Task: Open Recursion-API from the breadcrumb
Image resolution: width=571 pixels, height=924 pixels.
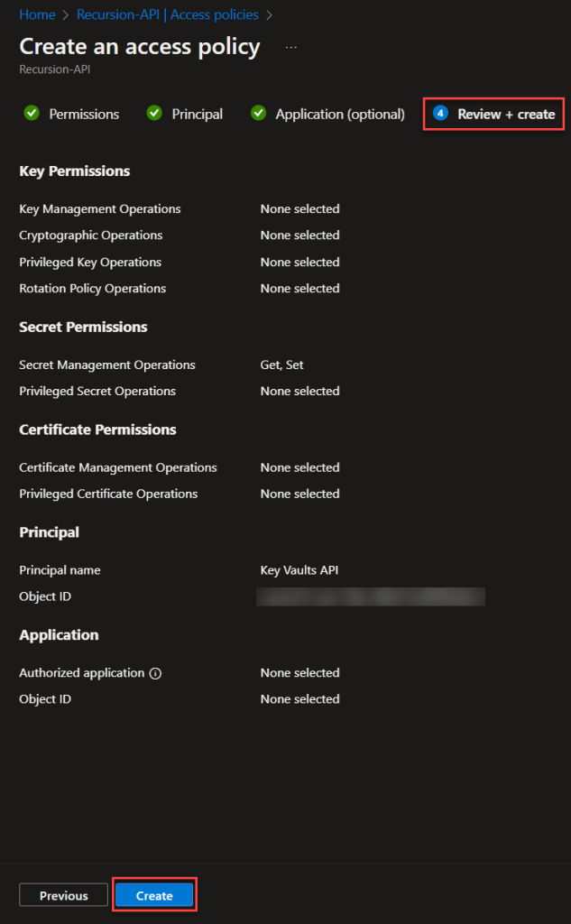Action: point(118,14)
